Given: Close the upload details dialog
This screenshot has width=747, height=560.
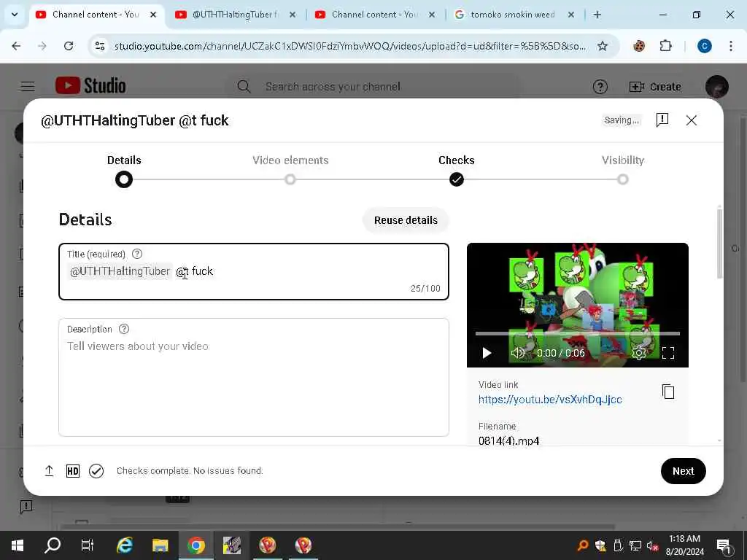Looking at the screenshot, I should pos(692,120).
